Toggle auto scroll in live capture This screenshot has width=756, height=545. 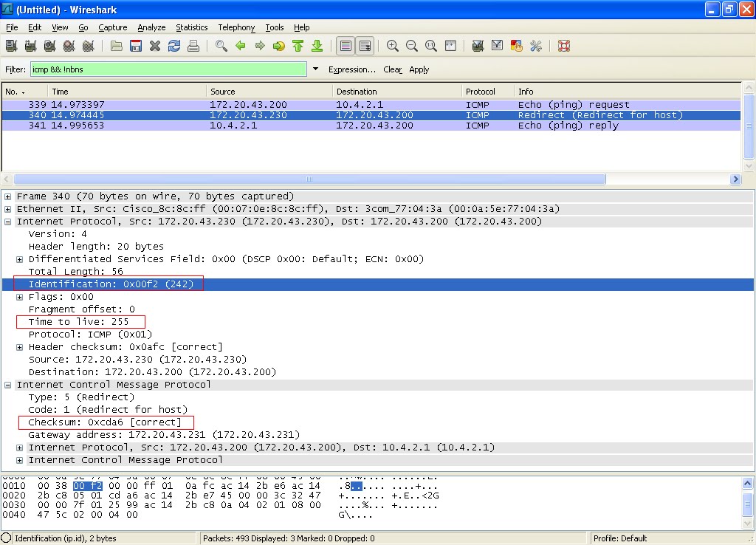point(365,46)
